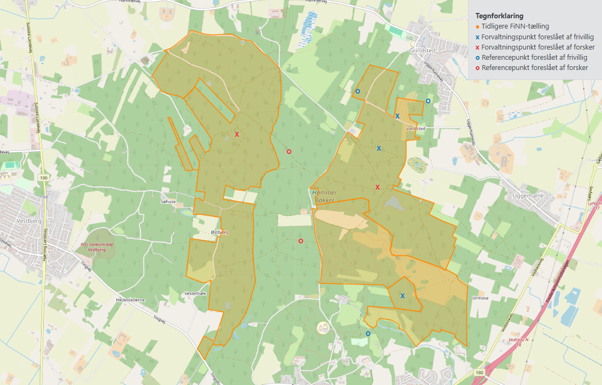Click red X marker in the western survey polygon
The width and height of the screenshot is (602, 385).
(237, 134)
